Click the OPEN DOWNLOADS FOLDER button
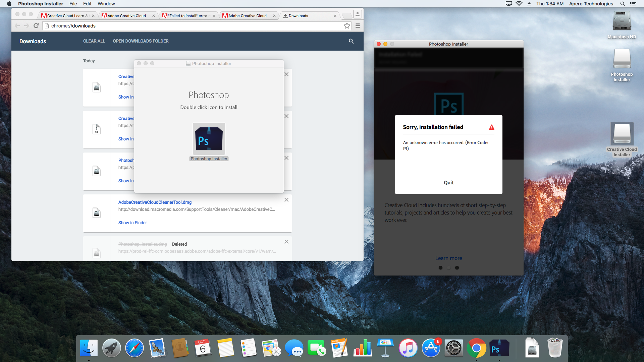 140,41
